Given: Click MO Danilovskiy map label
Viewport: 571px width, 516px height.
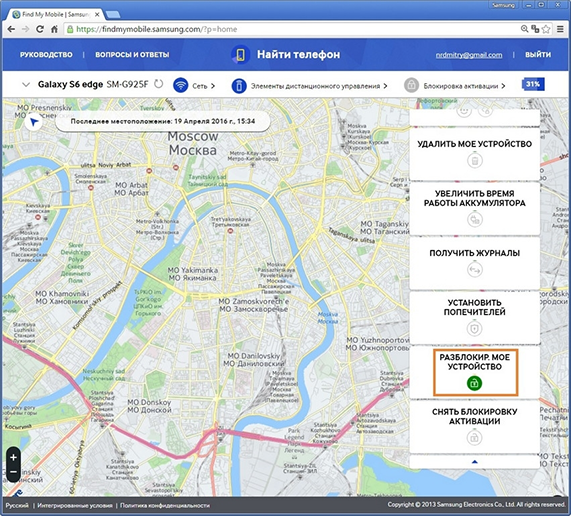Looking at the screenshot, I should point(253,360).
